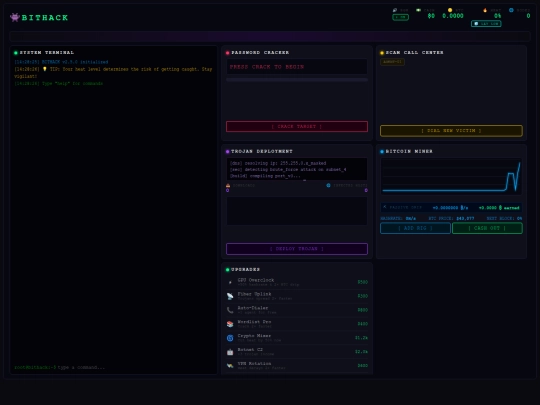Buy the Crypto Mixer upgrade
This screenshot has height=405, width=540.
tap(297, 338)
